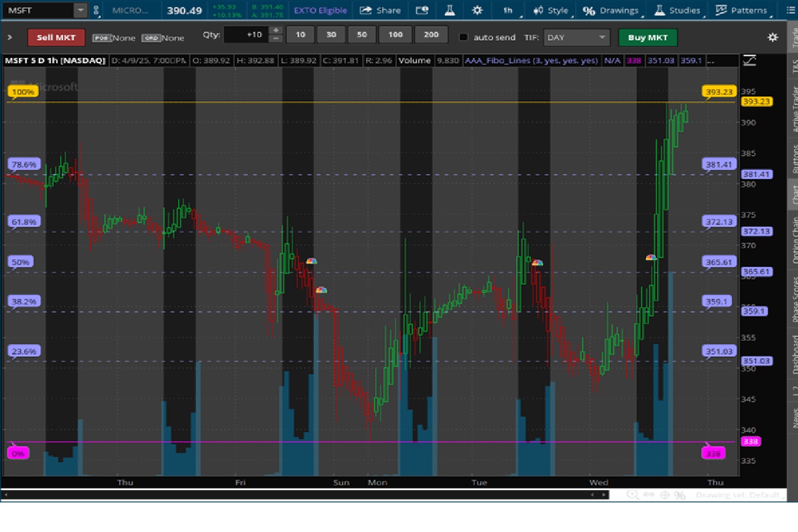The width and height of the screenshot is (798, 532).
Task: Open the News side tab
Action: pyautogui.click(x=793, y=417)
